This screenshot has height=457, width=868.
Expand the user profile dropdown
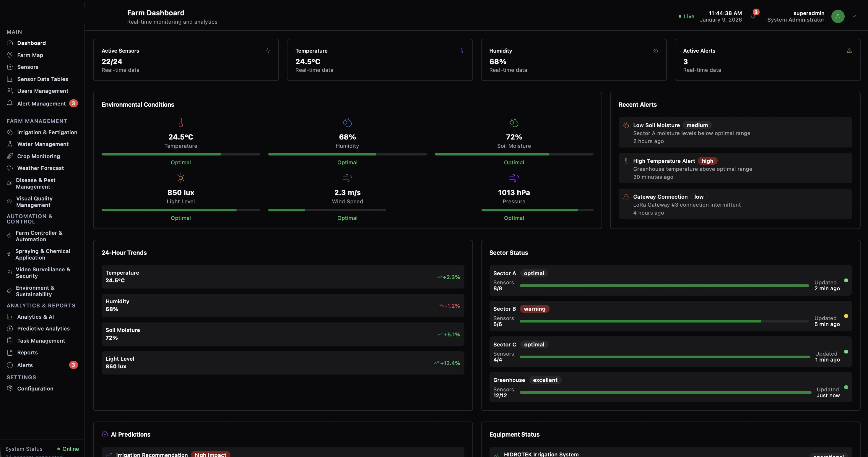click(x=854, y=16)
